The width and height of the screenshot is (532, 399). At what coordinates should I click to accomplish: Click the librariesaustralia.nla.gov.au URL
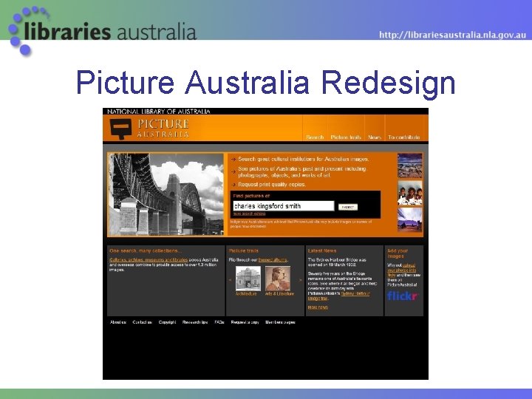click(452, 35)
